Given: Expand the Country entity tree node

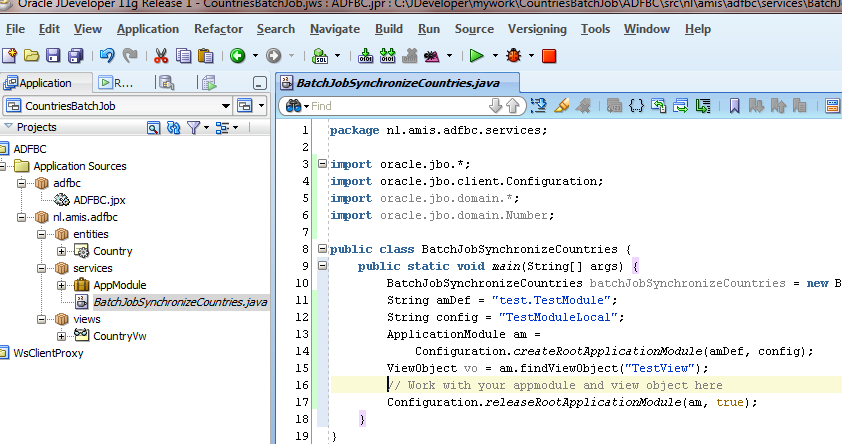Looking at the screenshot, I should [62, 251].
